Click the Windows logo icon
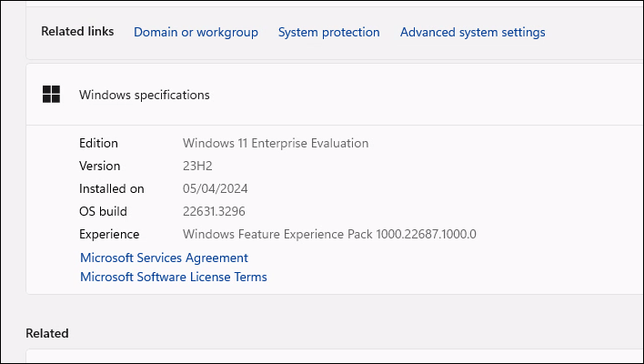This screenshot has width=644, height=364. coord(51,94)
